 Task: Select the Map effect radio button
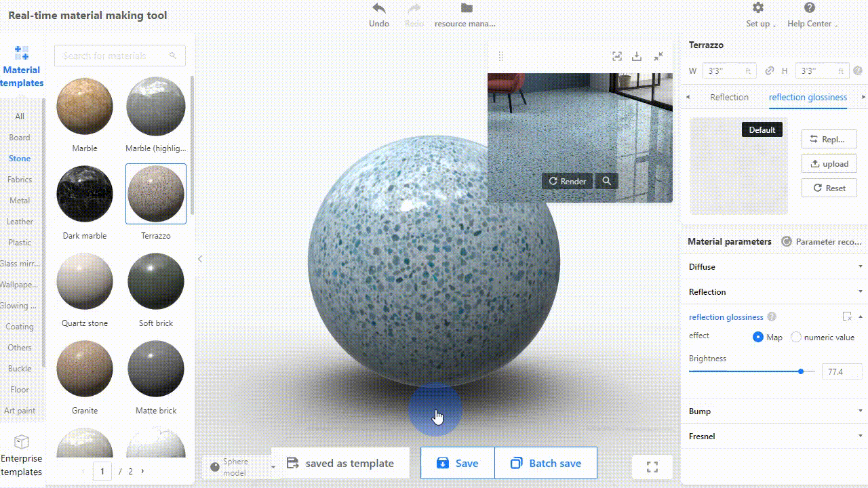tap(758, 337)
